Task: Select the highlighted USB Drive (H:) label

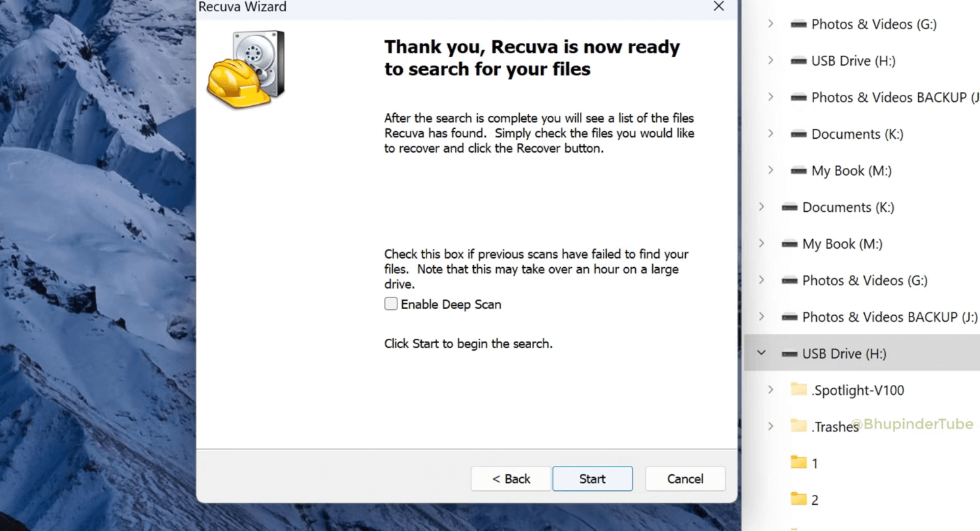Action: coord(844,354)
